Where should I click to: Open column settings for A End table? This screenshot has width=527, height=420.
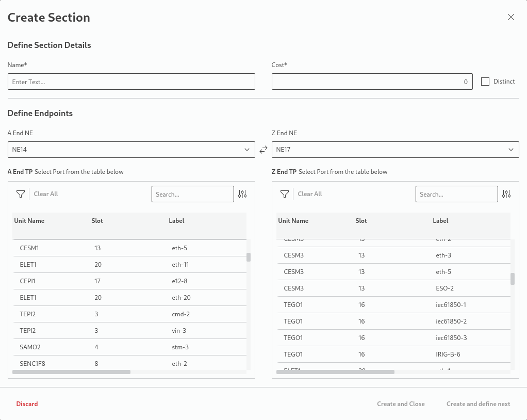coord(242,194)
